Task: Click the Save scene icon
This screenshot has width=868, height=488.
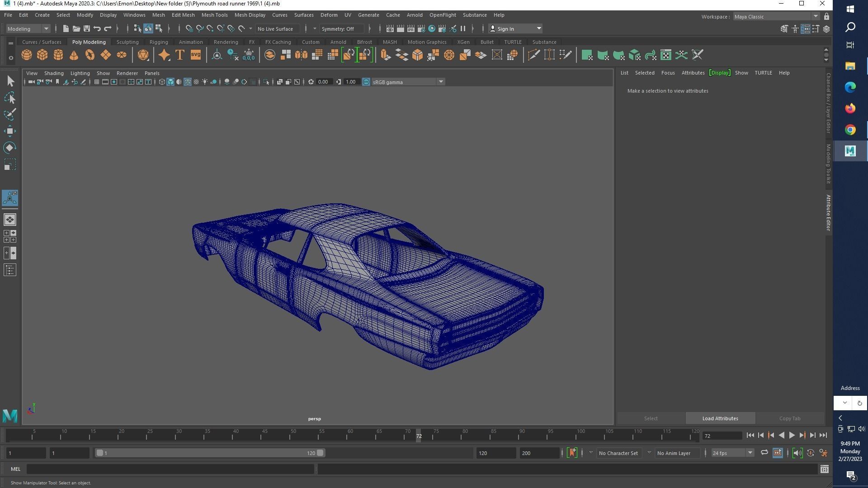Action: tap(87, 28)
